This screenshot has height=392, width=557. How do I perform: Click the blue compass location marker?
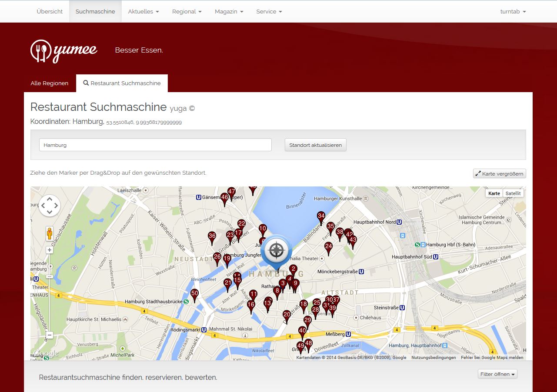coord(276,253)
